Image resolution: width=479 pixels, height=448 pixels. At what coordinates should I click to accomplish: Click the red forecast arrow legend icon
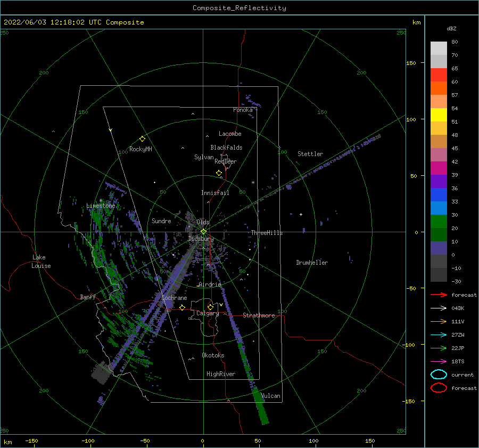tap(439, 295)
